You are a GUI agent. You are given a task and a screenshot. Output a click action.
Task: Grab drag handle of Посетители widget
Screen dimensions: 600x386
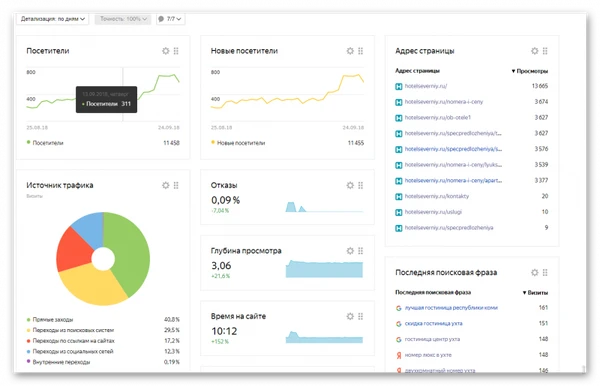pyautogui.click(x=176, y=51)
